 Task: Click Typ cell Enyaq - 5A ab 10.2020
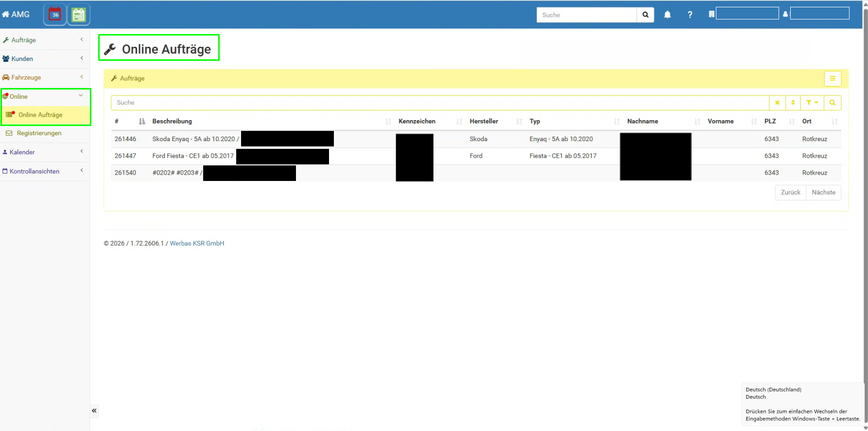pyautogui.click(x=561, y=139)
